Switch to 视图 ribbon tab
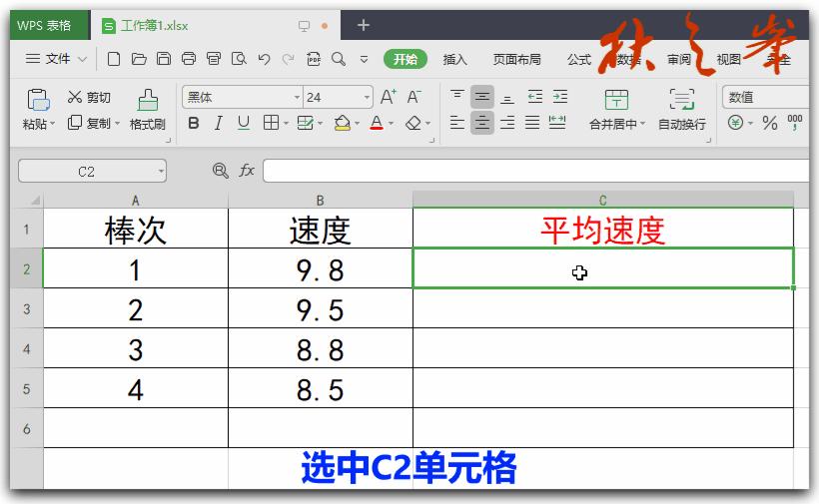This screenshot has width=819, height=504. click(x=729, y=60)
